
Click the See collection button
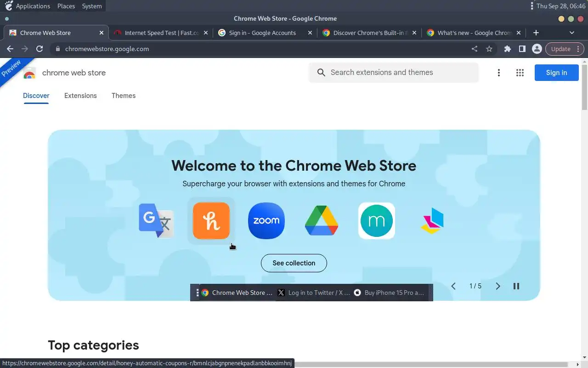tap(294, 263)
